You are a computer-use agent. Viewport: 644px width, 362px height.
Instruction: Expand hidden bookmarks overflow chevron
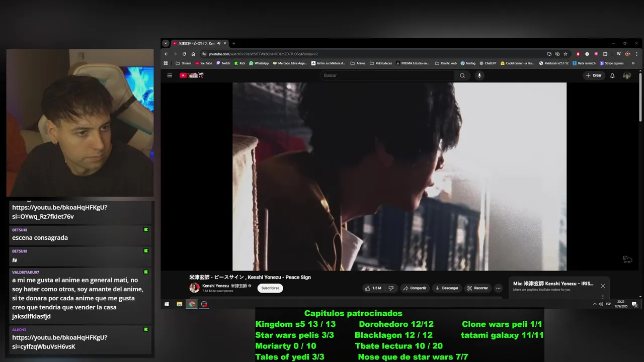(x=633, y=63)
